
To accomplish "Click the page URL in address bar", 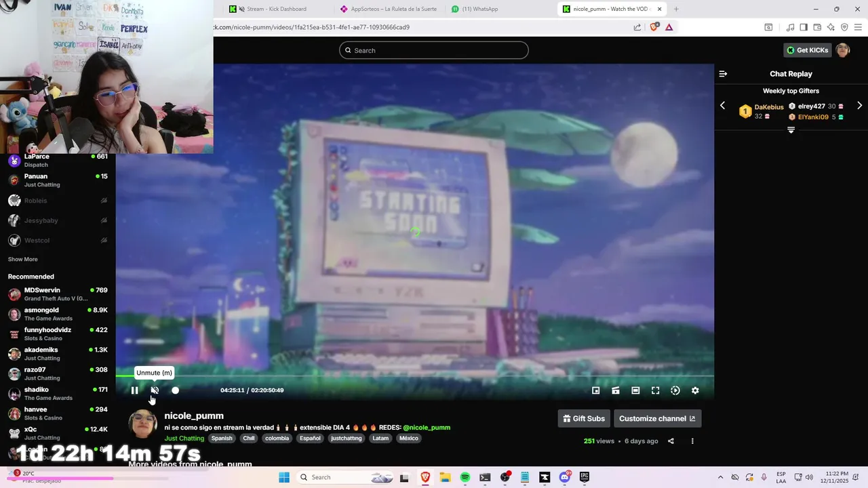I will [312, 27].
